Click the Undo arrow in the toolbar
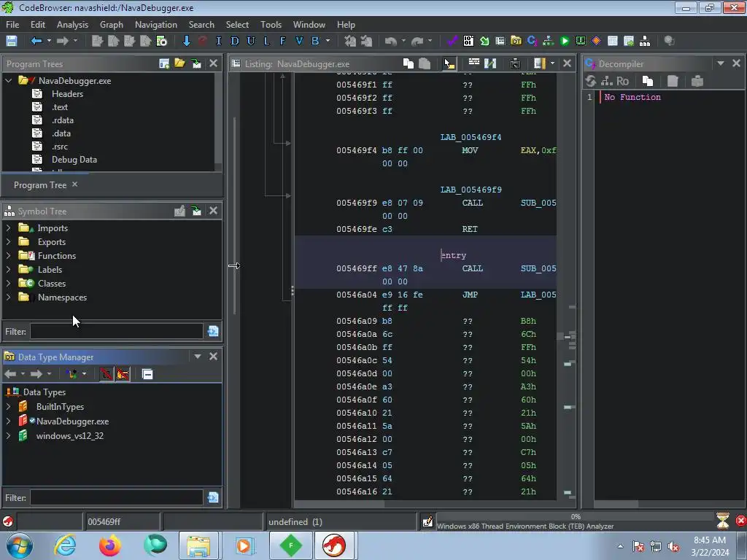 391,41
